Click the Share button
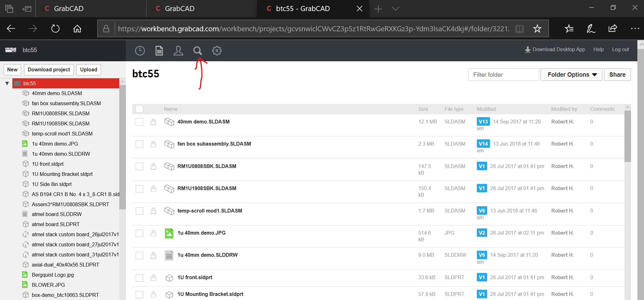 pos(617,75)
